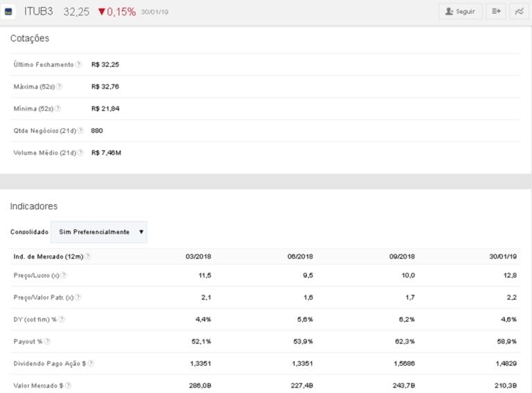This screenshot has width=532, height=393.
Task: Show help for Volume Médio (21d)
Action: coord(80,153)
